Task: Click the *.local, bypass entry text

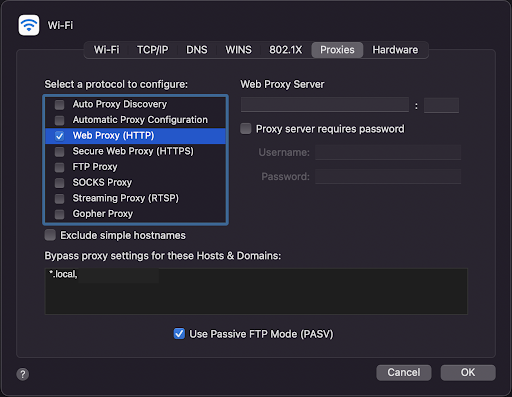Action: coord(63,274)
